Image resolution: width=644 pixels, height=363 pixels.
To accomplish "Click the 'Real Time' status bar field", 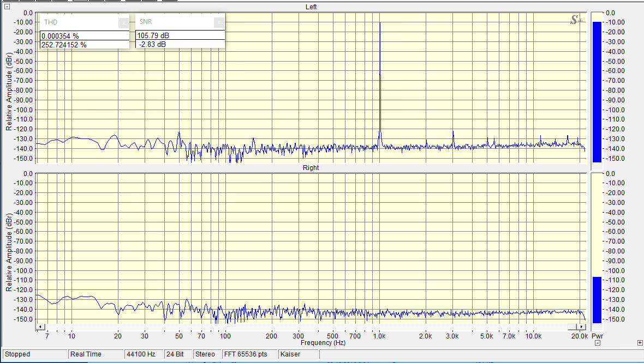I will (x=96, y=354).
